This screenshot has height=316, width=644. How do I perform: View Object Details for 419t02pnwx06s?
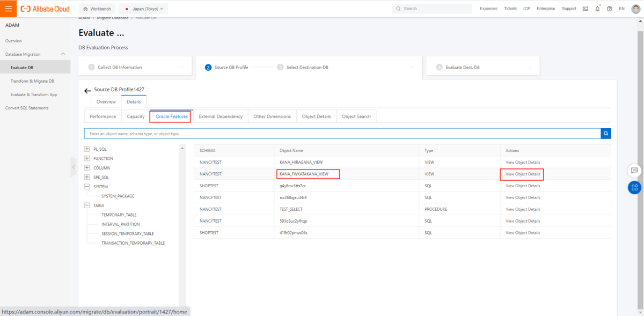(x=523, y=233)
